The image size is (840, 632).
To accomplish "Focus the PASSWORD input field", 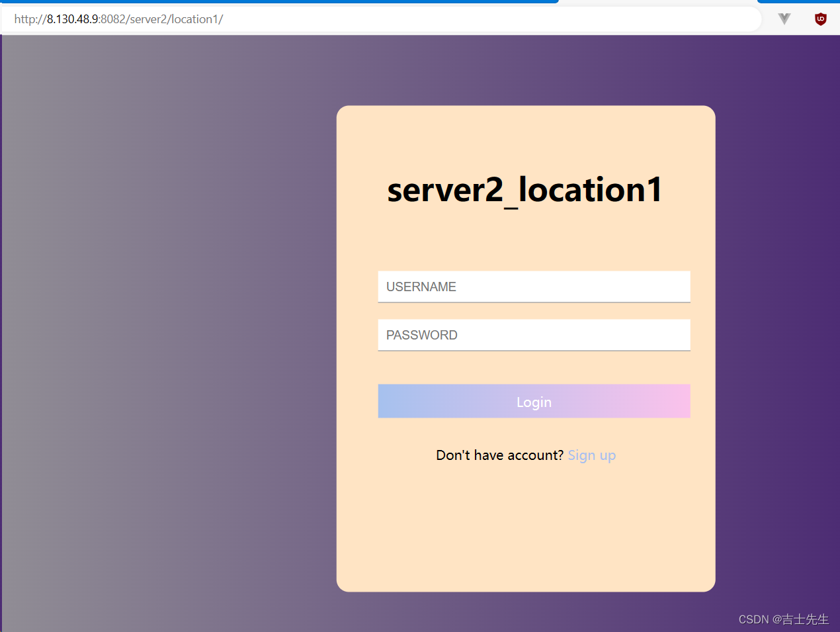I will [534, 335].
